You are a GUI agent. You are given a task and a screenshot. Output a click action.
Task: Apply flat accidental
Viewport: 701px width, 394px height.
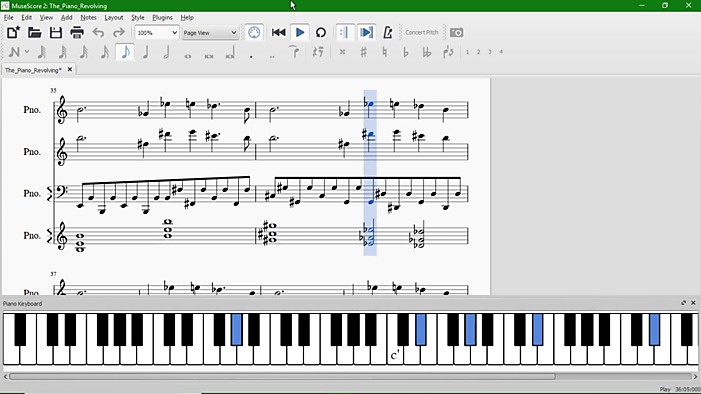tap(405, 52)
